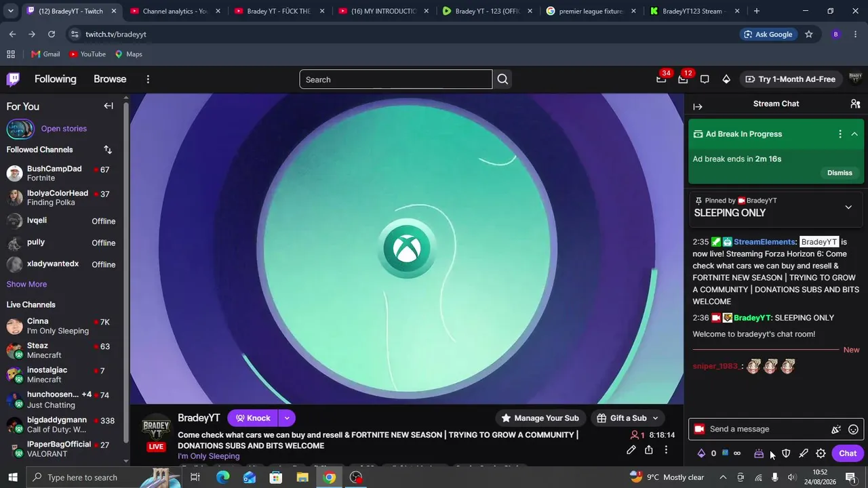Click Try 1-Month Ad-Free button
868x488 pixels.
(791, 79)
